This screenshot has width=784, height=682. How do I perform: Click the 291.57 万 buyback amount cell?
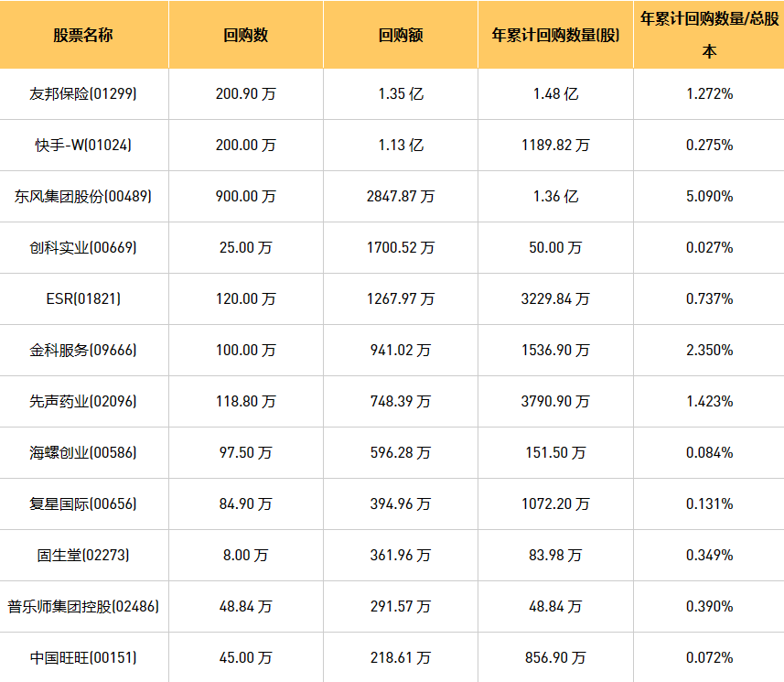(401, 607)
